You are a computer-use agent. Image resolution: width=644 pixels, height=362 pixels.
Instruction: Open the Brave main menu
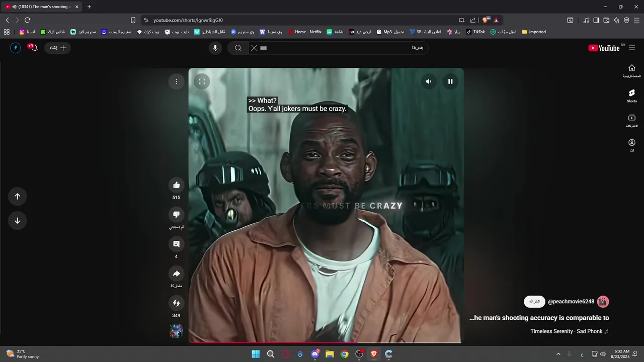pos(636,20)
